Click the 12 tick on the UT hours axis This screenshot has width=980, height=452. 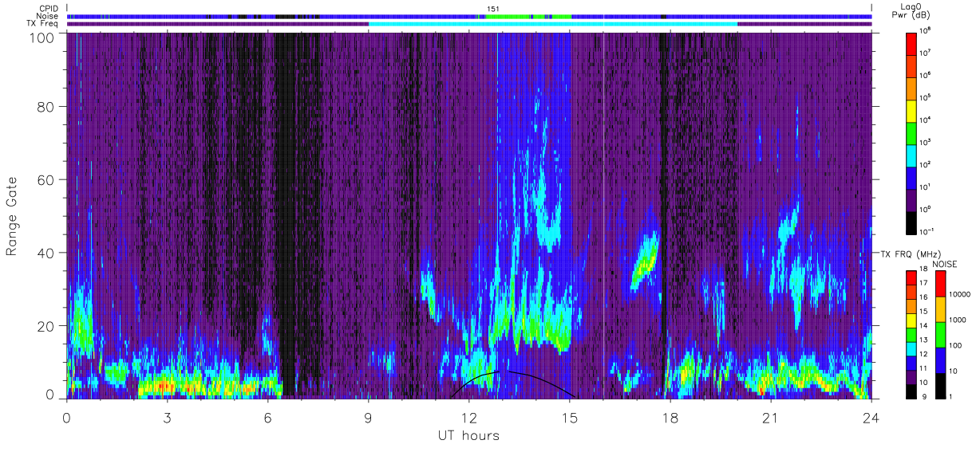pyautogui.click(x=468, y=418)
